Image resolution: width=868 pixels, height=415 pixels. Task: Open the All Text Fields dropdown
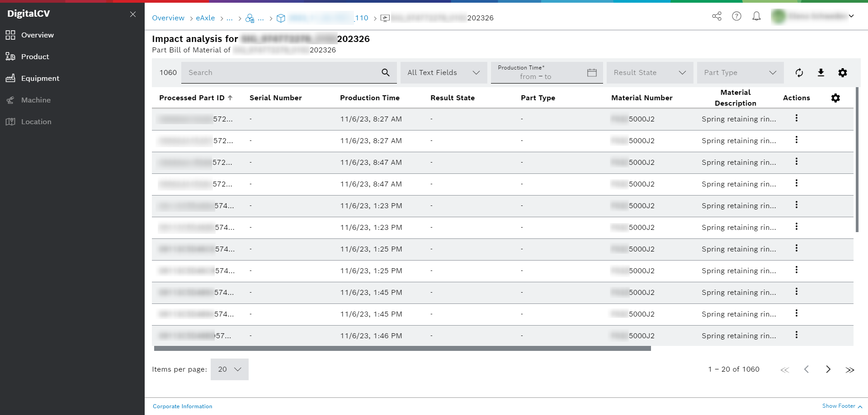point(443,72)
